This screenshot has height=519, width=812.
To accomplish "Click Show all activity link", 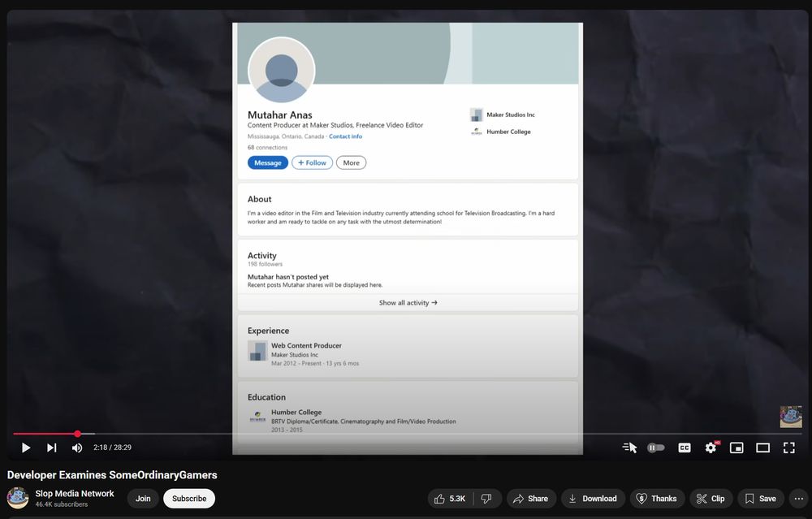I will tap(408, 303).
